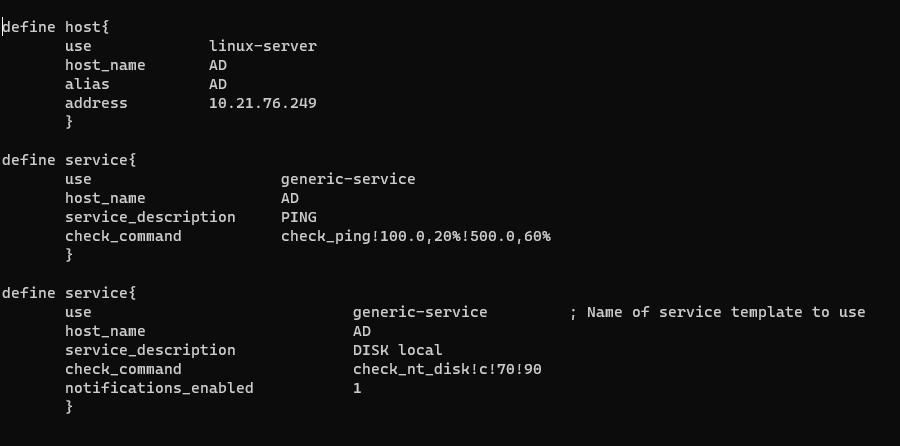Click check_command keyword in PING service block
Viewport: 900px width, 446px height.
tap(123, 236)
